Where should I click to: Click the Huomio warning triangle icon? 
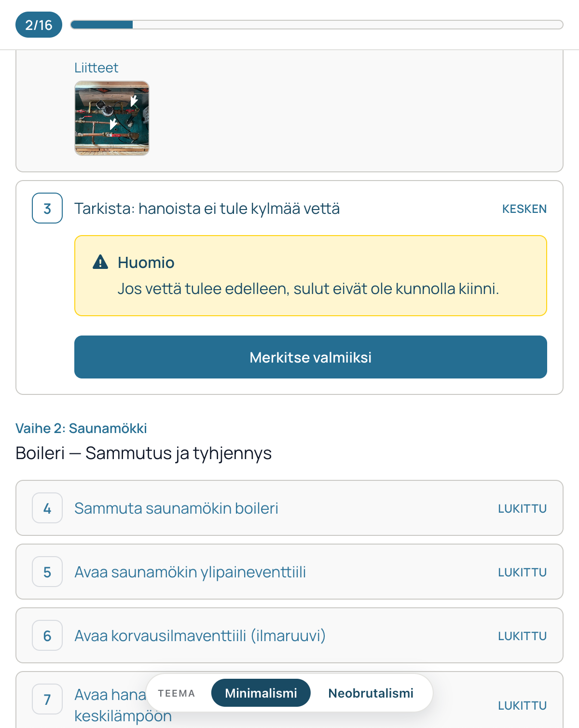pos(100,262)
